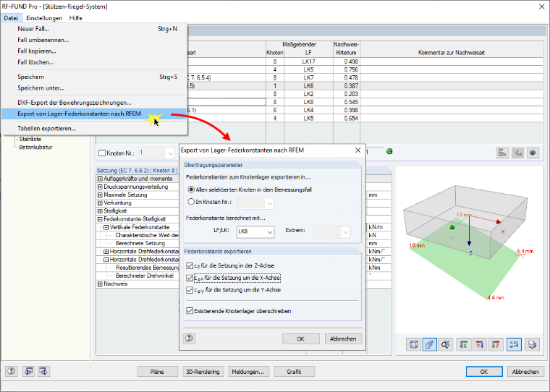Toggle the x.xx dimension values icon
The image size is (550, 392).
click(x=515, y=344)
